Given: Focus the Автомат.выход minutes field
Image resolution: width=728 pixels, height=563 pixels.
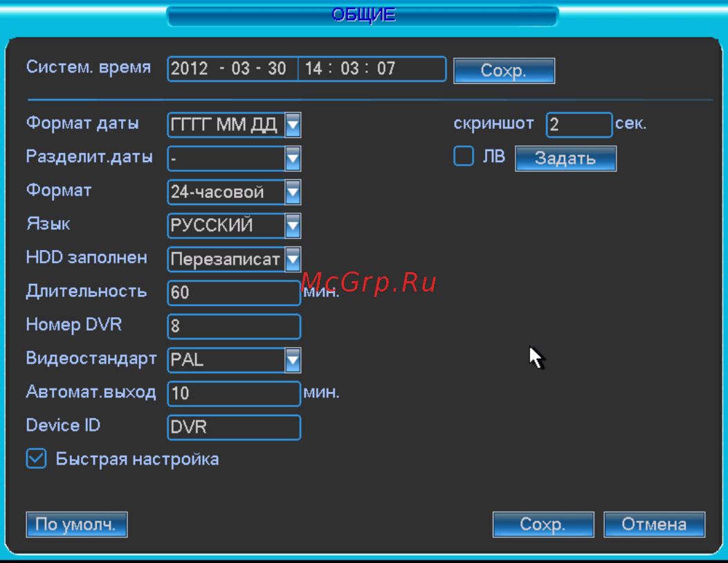Looking at the screenshot, I should tap(234, 393).
